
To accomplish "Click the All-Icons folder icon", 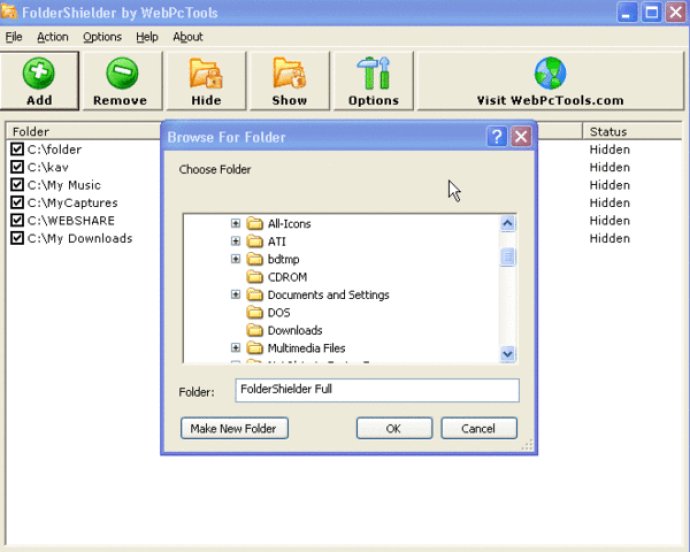I will coord(254,224).
